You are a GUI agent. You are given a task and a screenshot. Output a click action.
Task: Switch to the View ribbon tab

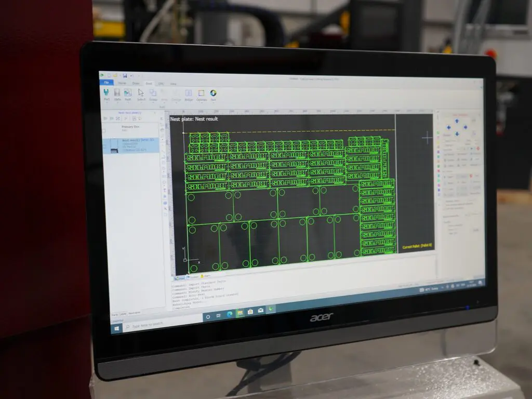[x=173, y=84]
